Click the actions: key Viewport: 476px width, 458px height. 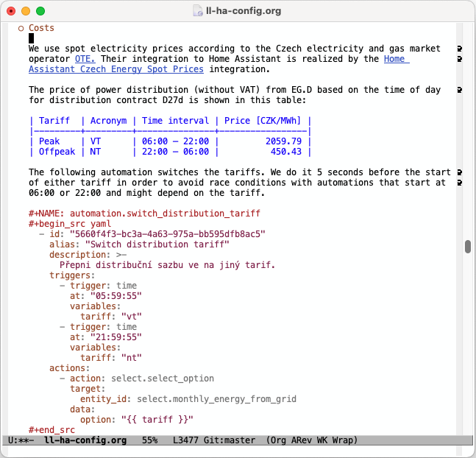point(69,368)
